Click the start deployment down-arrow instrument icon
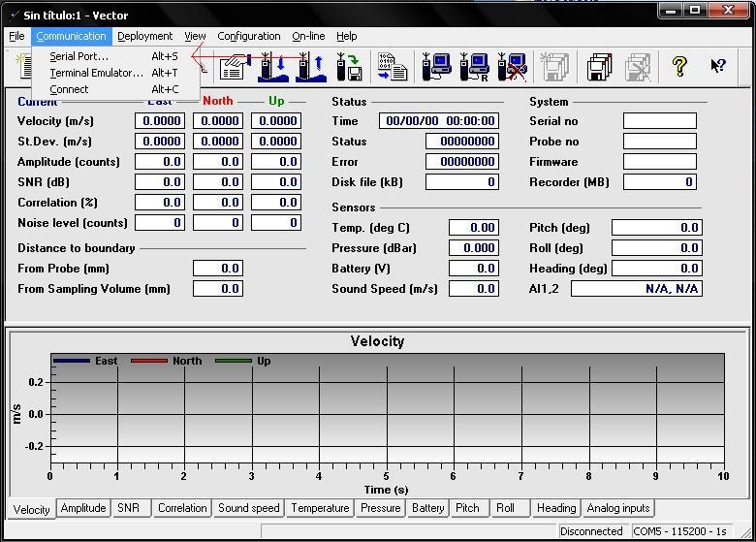Screen dimensions: 756x542 273,67
